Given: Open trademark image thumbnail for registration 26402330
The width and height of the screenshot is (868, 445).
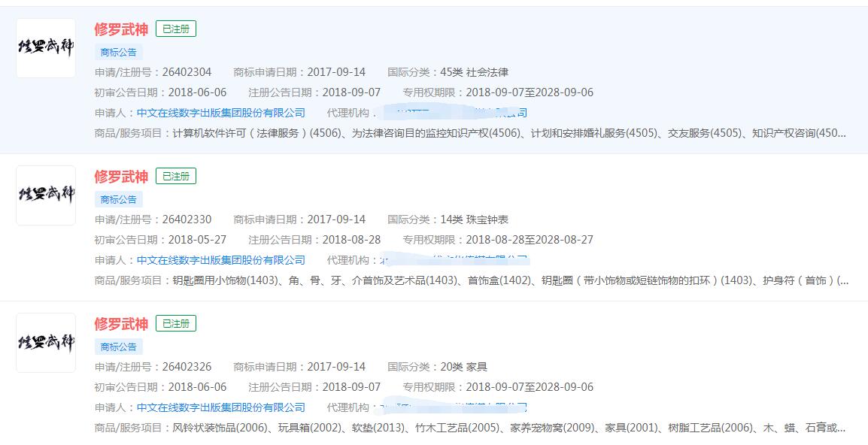Looking at the screenshot, I should 46,195.
